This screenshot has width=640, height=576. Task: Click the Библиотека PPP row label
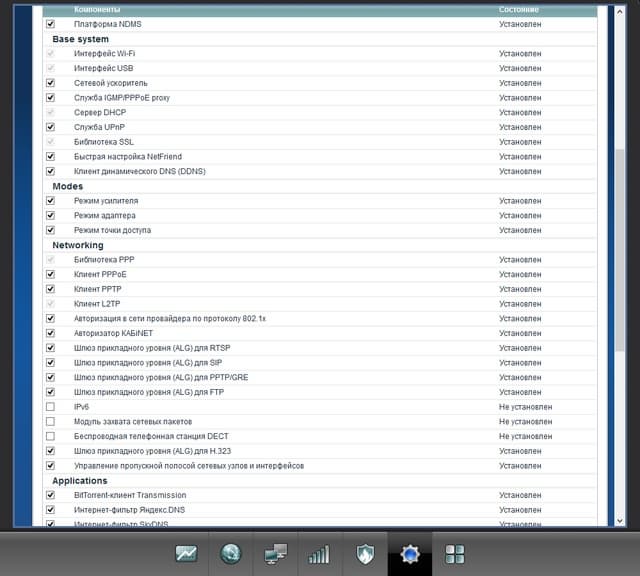coord(104,260)
